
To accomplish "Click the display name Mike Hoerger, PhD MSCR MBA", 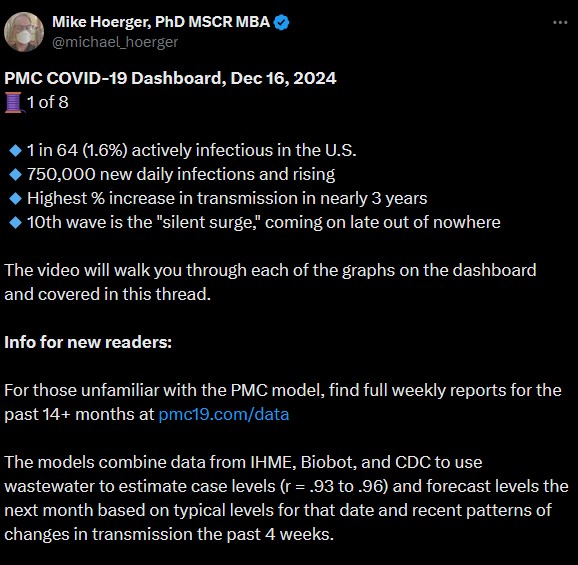I will [x=161, y=22].
